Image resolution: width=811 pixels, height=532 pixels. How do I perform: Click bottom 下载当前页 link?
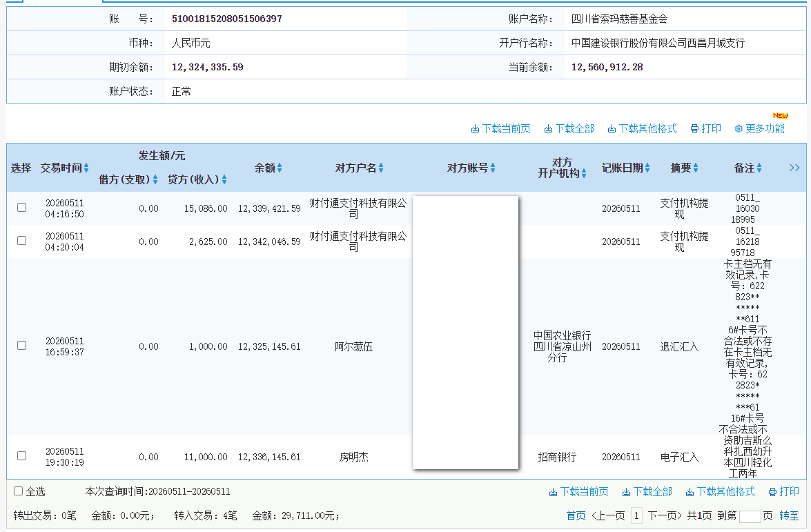[x=579, y=492]
